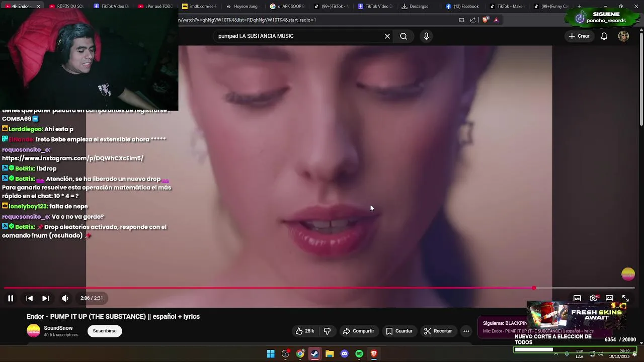Clear the YouTube search box text

pyautogui.click(x=387, y=36)
